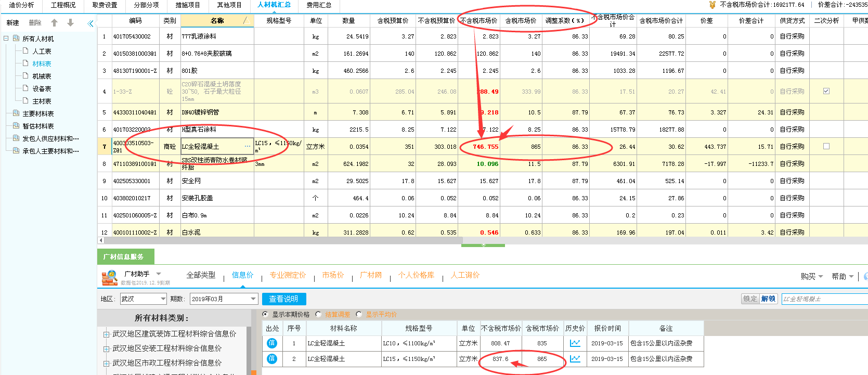
Task: Click the 查看说明 button
Action: (284, 299)
